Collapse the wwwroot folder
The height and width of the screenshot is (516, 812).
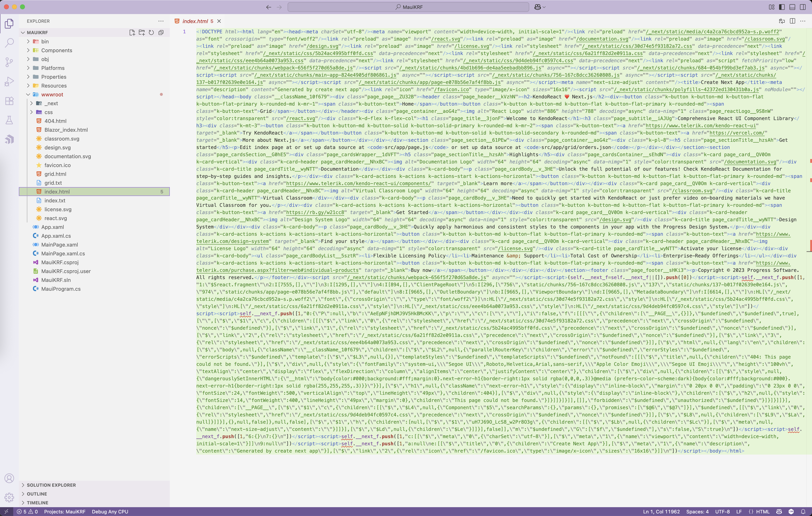point(28,94)
